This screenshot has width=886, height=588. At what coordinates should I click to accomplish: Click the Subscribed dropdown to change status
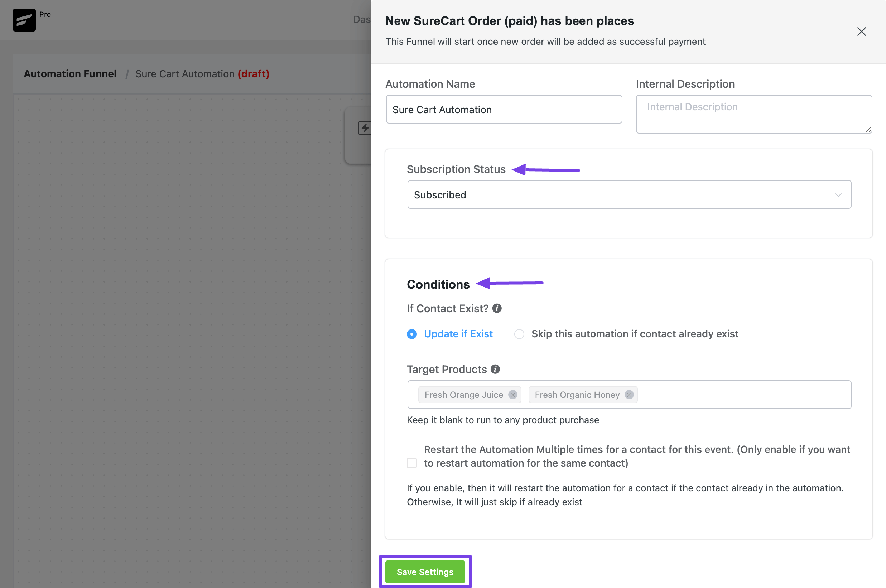[629, 194]
